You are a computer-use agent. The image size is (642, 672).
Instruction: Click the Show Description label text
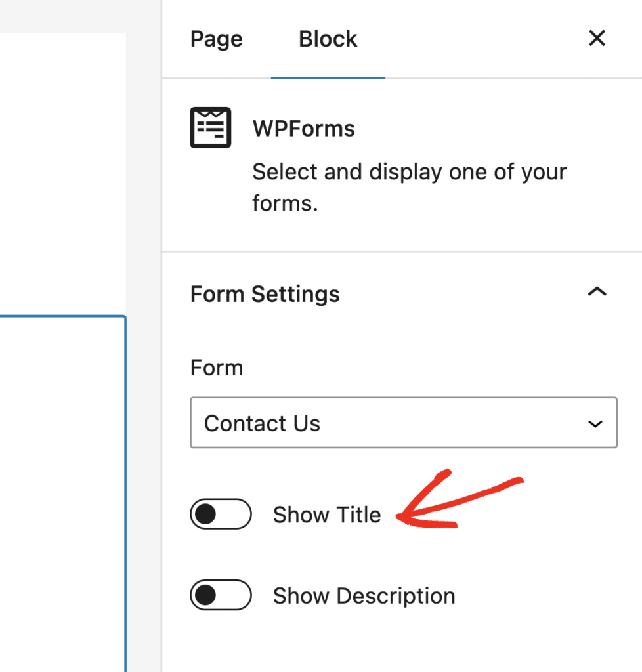tap(364, 596)
